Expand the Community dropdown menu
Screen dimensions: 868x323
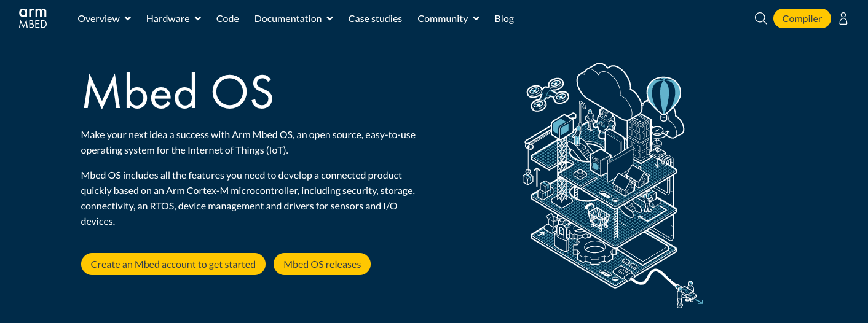pyautogui.click(x=448, y=18)
